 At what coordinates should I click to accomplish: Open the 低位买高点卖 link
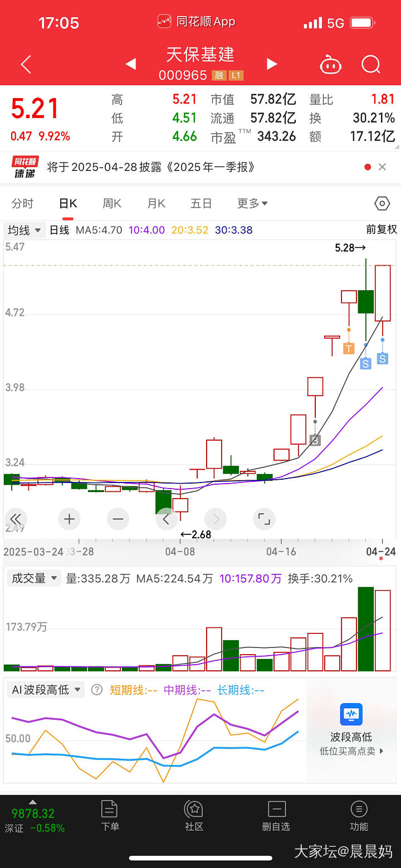click(352, 751)
